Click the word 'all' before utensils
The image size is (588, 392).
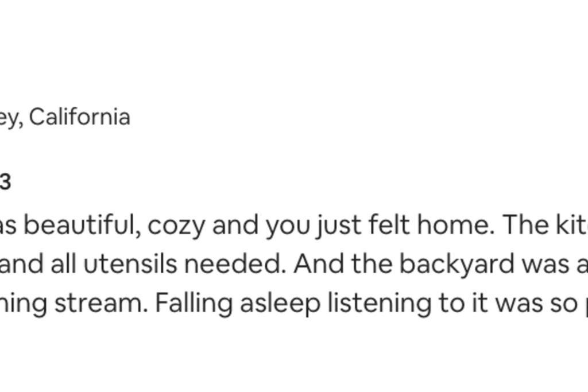click(x=63, y=264)
